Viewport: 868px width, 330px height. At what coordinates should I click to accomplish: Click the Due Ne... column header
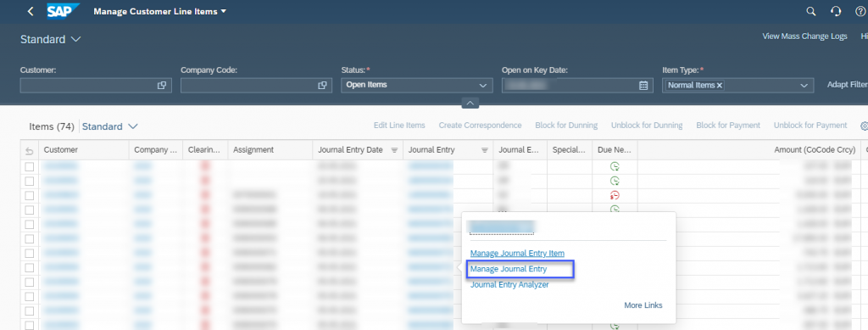615,150
